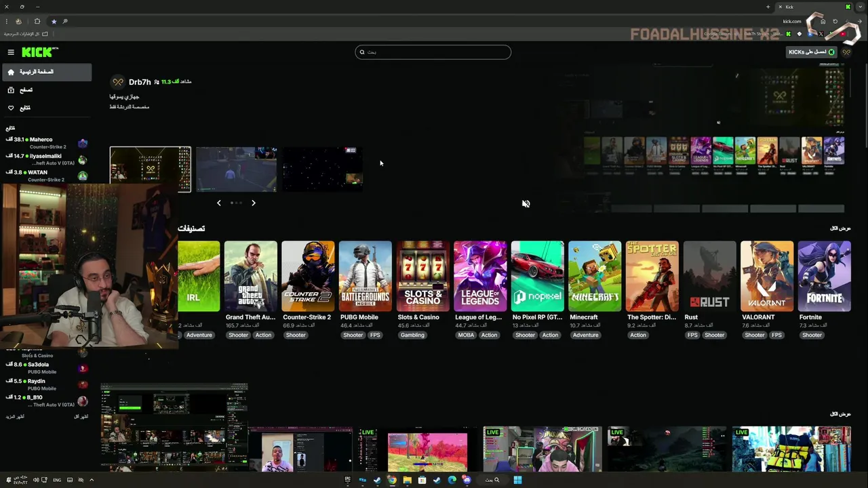Select the third dark featured thumbnail
Screen dimensions: 868x488
[322, 169]
